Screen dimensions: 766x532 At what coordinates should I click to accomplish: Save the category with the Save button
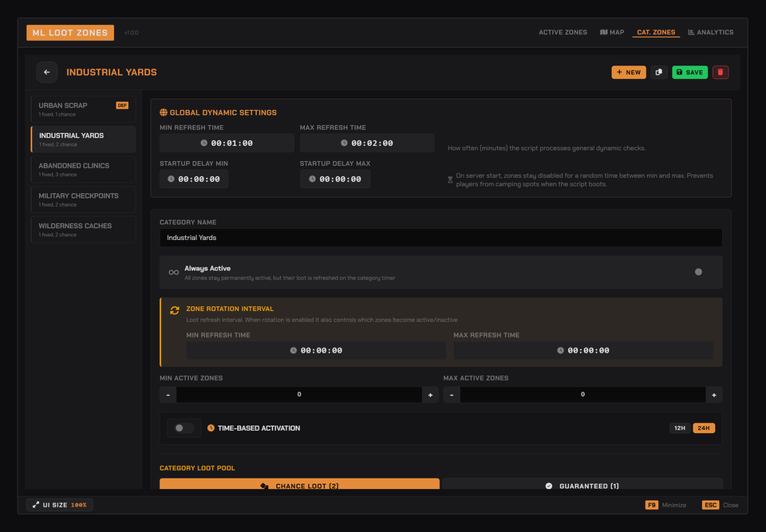tap(689, 73)
